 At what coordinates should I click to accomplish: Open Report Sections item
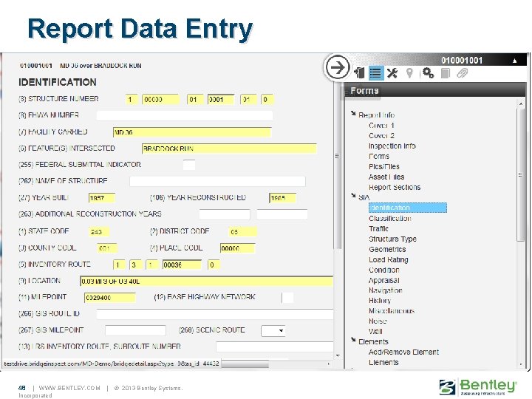395,187
